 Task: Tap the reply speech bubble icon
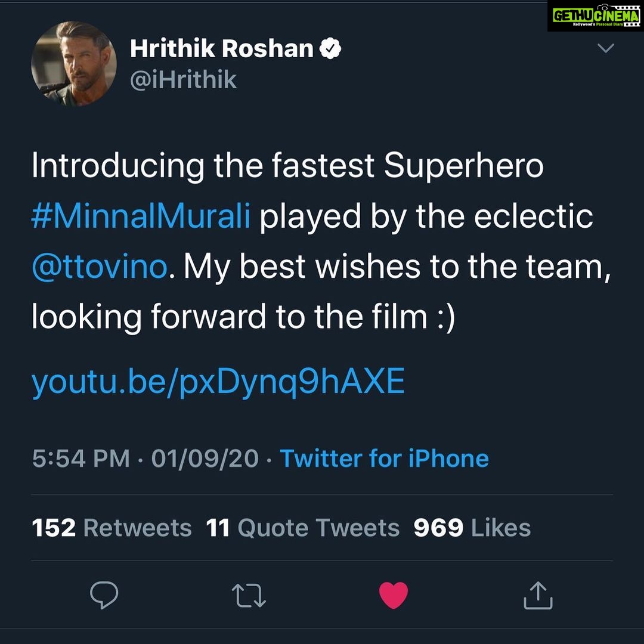tap(104, 595)
